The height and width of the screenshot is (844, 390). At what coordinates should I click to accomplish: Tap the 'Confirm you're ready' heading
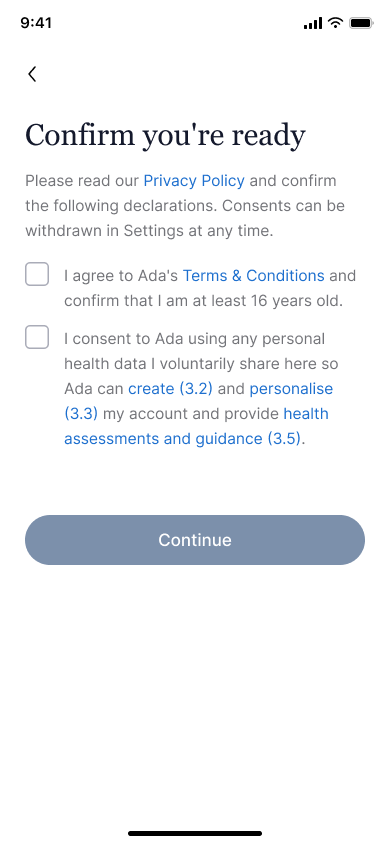click(x=165, y=135)
